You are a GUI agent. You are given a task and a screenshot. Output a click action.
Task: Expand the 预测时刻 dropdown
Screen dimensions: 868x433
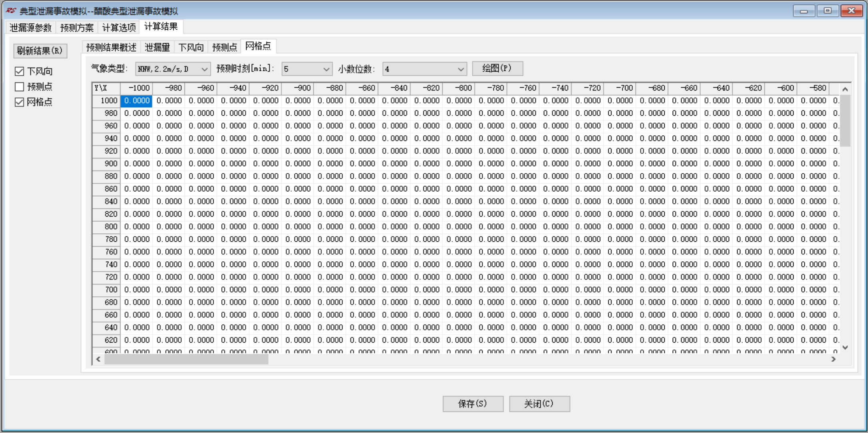pyautogui.click(x=326, y=69)
